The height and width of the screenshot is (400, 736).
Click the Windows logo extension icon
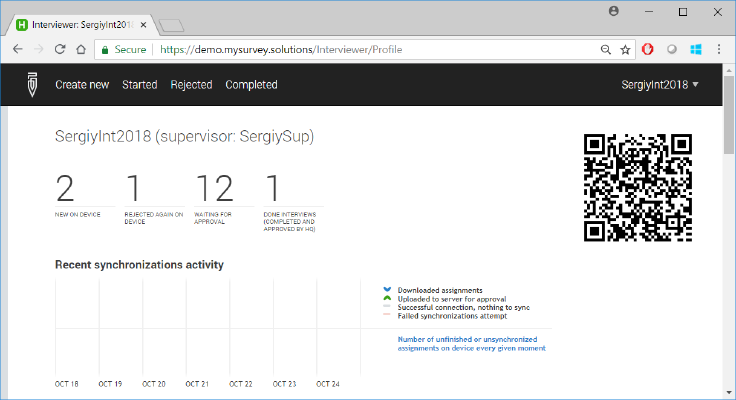[x=695, y=49]
